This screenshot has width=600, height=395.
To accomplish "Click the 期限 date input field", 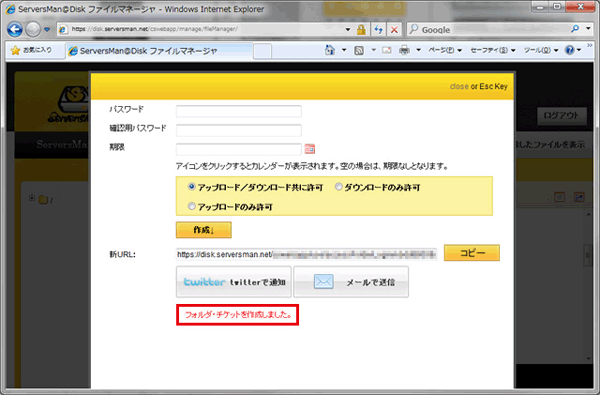I will (239, 149).
